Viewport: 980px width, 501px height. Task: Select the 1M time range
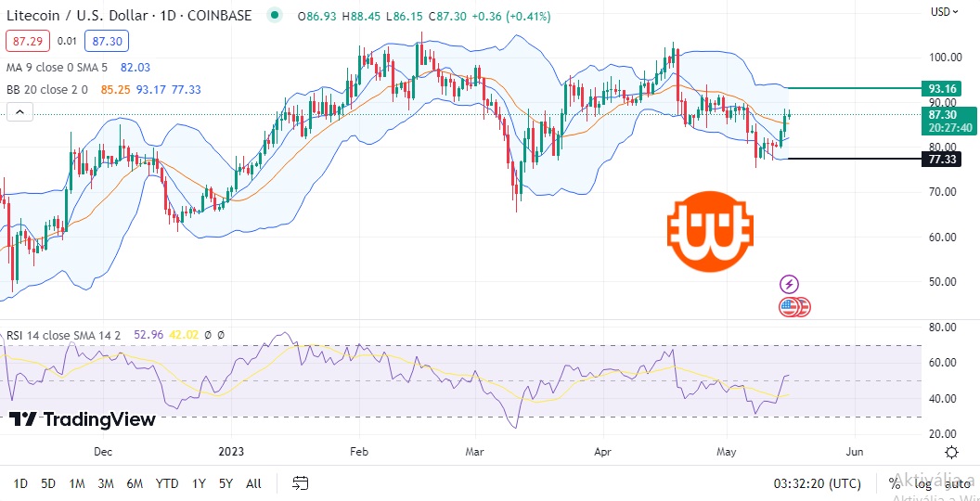(77, 483)
